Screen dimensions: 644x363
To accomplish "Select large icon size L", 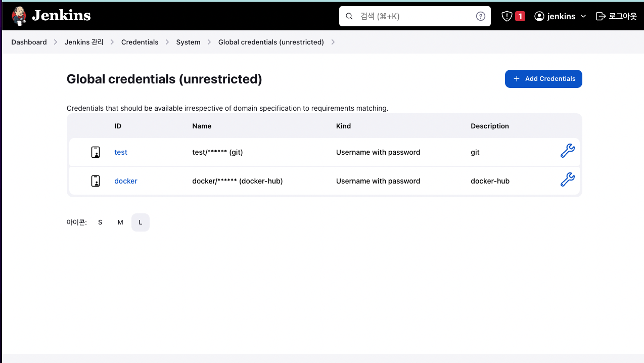I will pyautogui.click(x=141, y=222).
